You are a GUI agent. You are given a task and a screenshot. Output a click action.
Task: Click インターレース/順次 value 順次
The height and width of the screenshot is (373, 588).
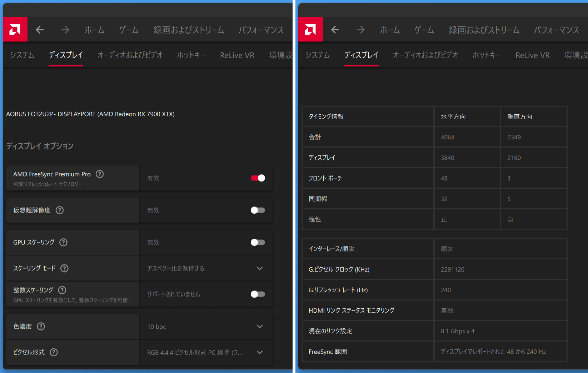pos(447,249)
